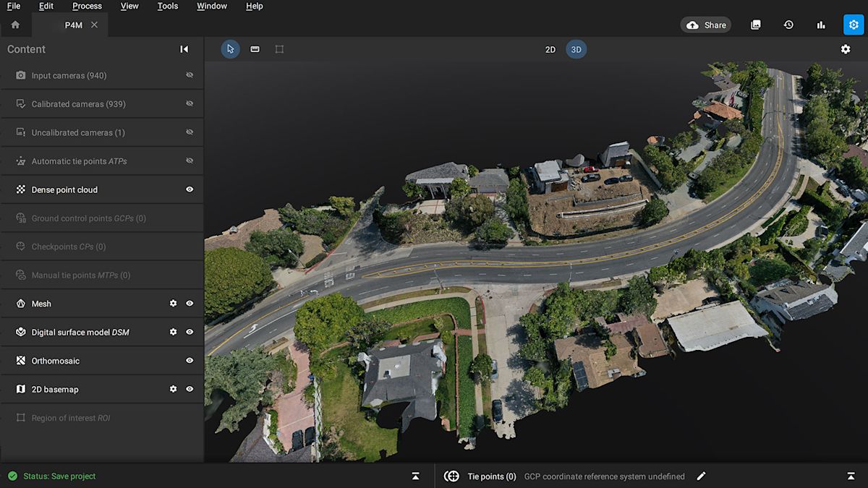
Task: Activate the measure tool in the viewport toolbar
Action: pyautogui.click(x=255, y=48)
